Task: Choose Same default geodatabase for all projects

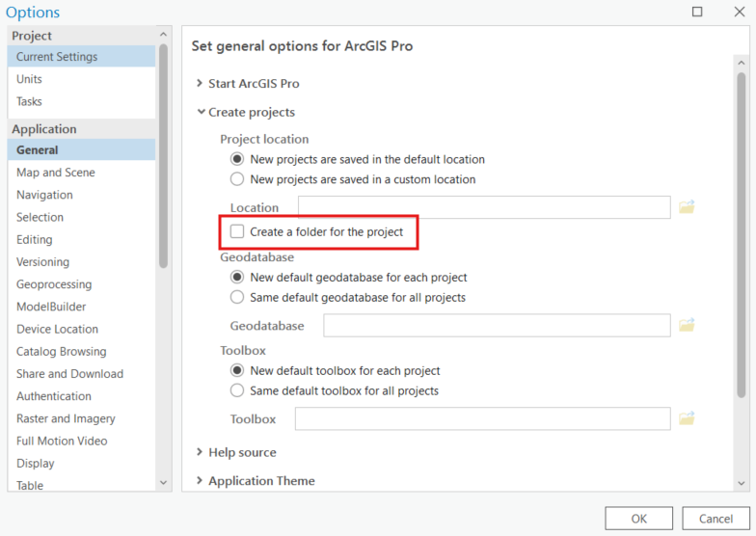Action: coord(237,297)
